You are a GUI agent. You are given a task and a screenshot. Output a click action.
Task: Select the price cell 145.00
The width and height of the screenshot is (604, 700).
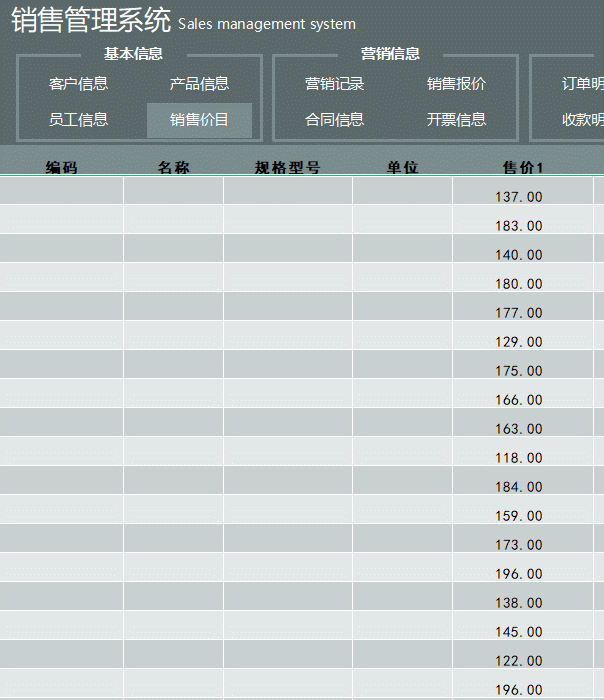523,625
